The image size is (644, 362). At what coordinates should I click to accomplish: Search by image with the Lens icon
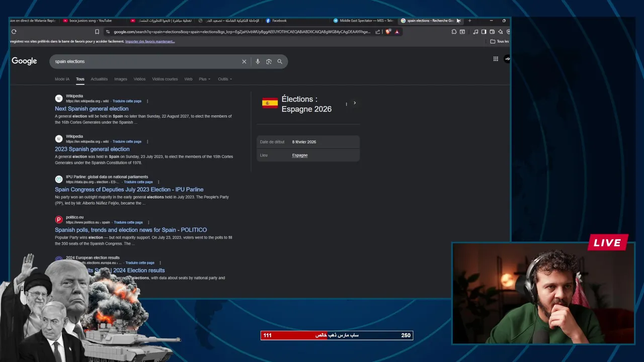click(x=269, y=61)
